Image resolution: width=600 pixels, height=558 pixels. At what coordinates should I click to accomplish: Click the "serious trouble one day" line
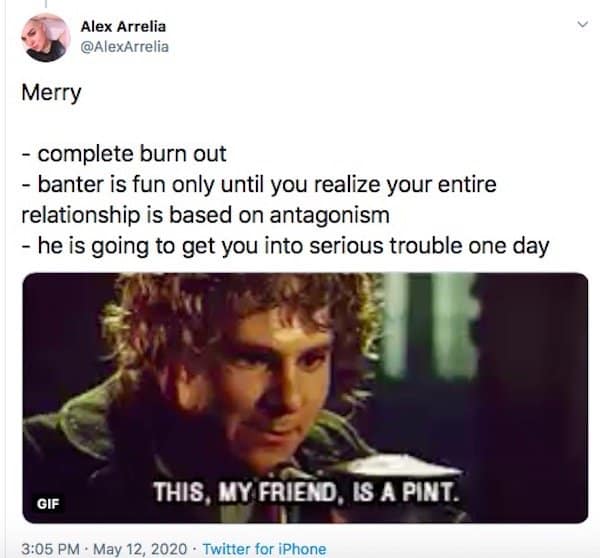tap(285, 246)
